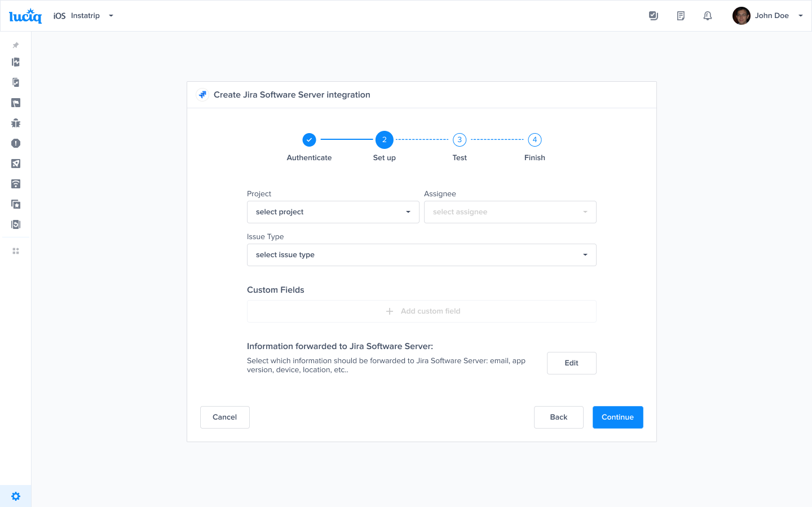This screenshot has height=507, width=812.
Task: Open the select project dropdown
Action: (x=333, y=211)
